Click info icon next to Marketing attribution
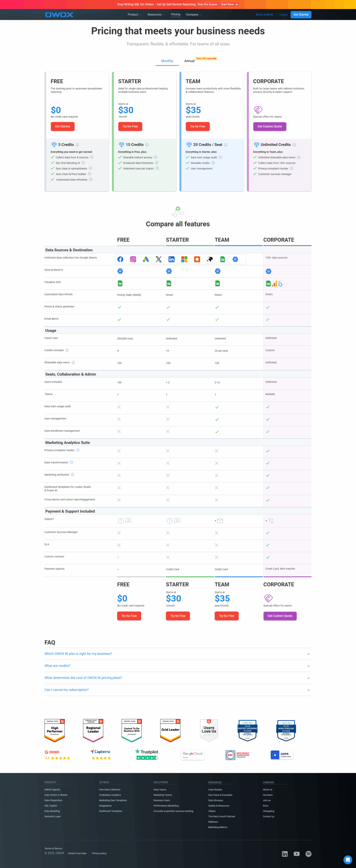Screen dimensions: 356x868 click(x=72, y=475)
